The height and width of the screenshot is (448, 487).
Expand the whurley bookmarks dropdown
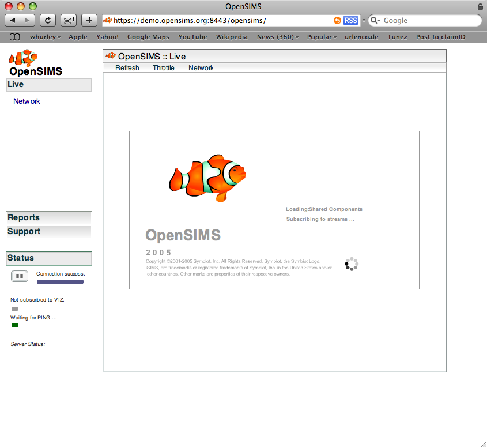[45, 37]
